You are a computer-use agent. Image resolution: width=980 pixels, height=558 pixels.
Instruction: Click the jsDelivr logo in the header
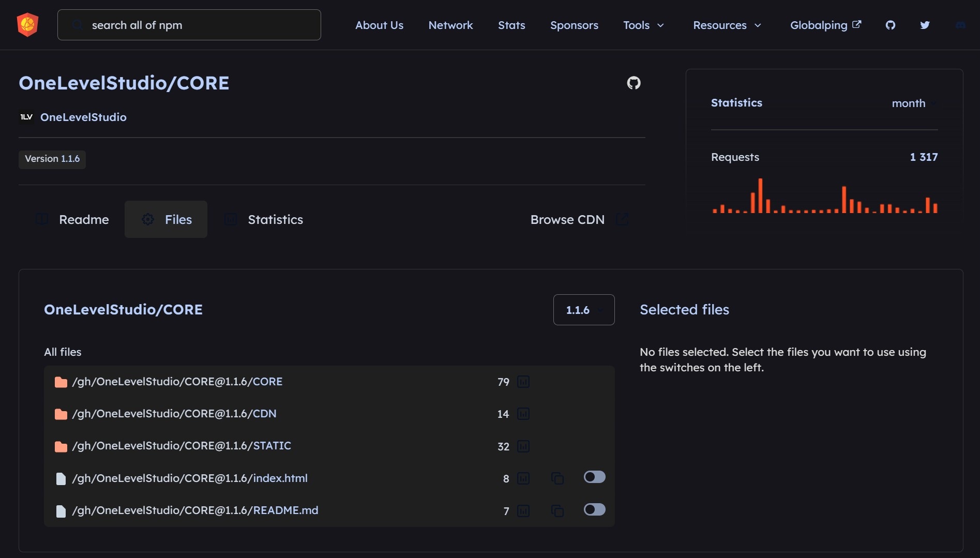point(27,25)
